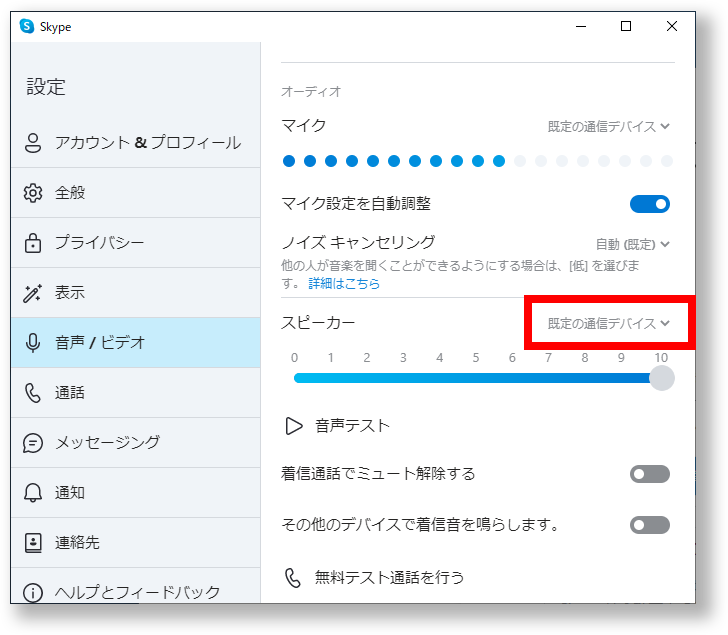Click the person icon for アカウント & プロフィール

(x=33, y=143)
